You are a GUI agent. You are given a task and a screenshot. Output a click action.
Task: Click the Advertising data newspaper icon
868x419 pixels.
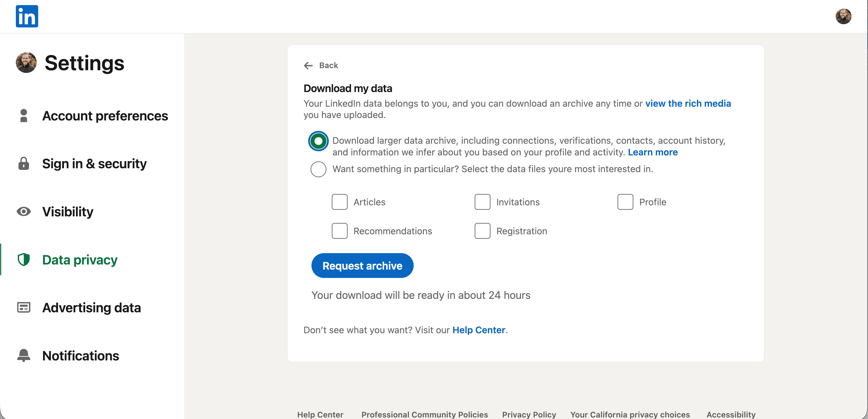click(24, 308)
